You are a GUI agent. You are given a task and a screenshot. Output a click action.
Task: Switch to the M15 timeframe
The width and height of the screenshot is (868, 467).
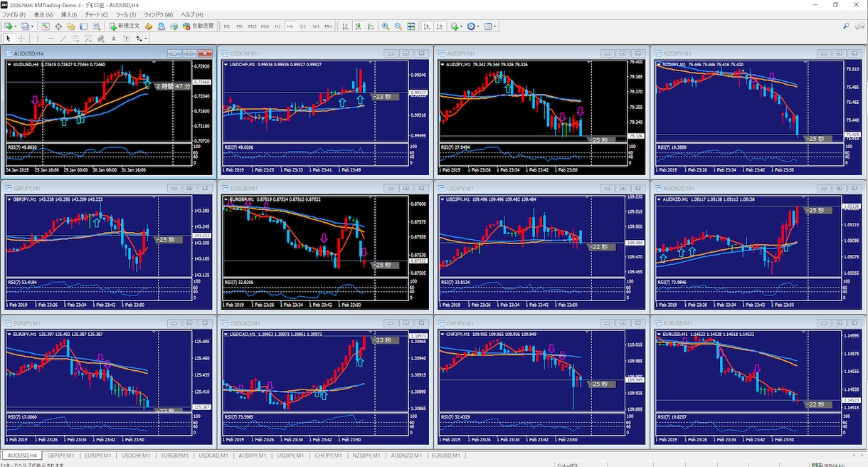(252, 26)
